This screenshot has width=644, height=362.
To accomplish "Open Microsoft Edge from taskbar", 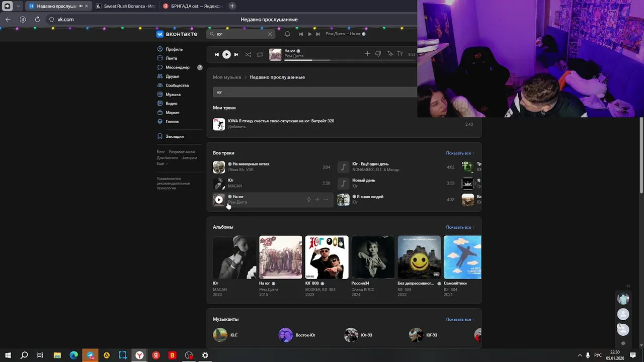I will [74, 355].
